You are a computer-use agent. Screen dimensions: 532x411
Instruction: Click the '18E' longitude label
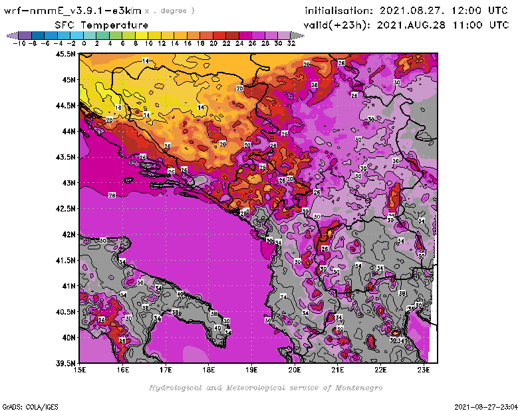209,370
